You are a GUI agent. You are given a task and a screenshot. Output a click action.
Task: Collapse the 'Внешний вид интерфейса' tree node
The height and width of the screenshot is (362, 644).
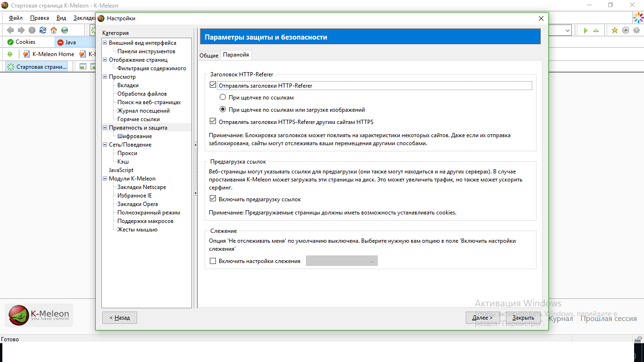[105, 43]
